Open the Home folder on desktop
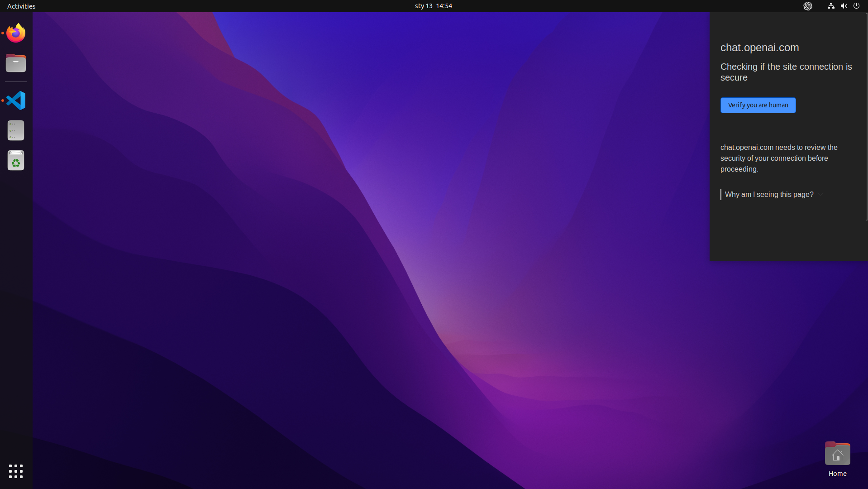 click(x=837, y=459)
